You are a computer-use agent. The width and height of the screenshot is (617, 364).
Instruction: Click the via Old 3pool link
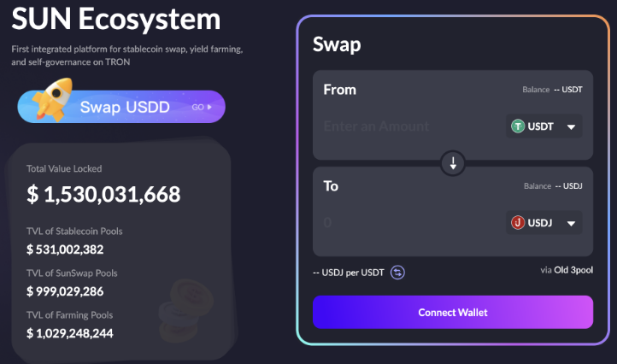pyautogui.click(x=567, y=270)
